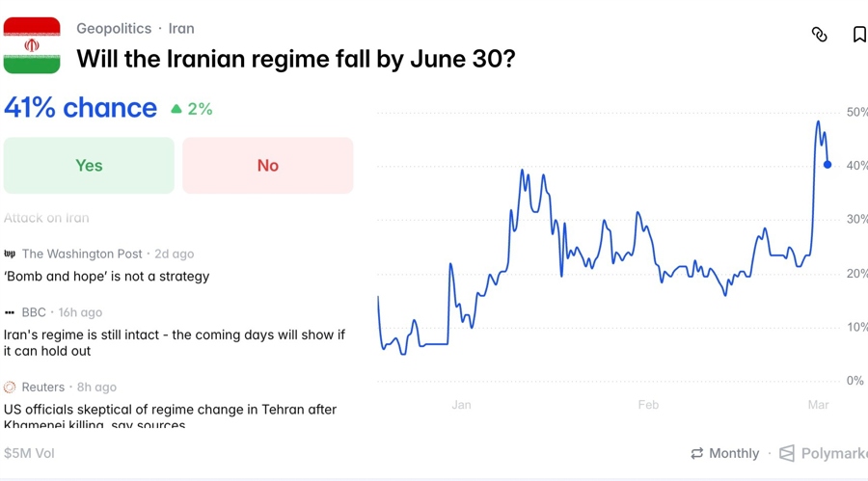Select the No outcome button
This screenshot has width=868, height=481.
click(x=267, y=166)
